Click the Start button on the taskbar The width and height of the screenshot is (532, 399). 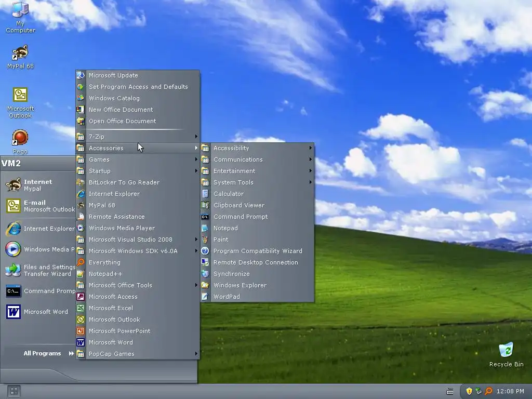(14, 392)
